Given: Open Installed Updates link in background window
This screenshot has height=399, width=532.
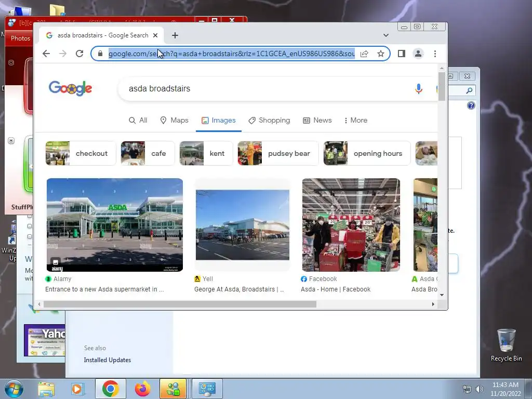Looking at the screenshot, I should coord(107,360).
